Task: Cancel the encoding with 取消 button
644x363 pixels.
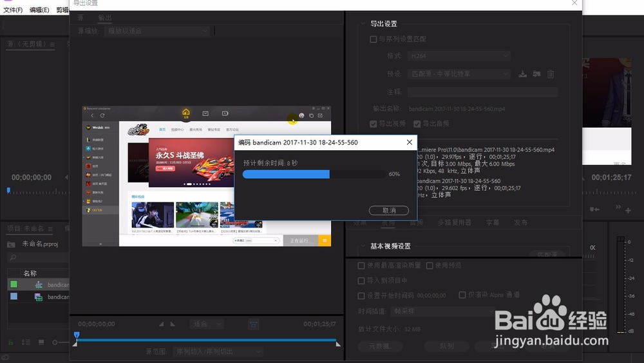Action: click(x=388, y=210)
